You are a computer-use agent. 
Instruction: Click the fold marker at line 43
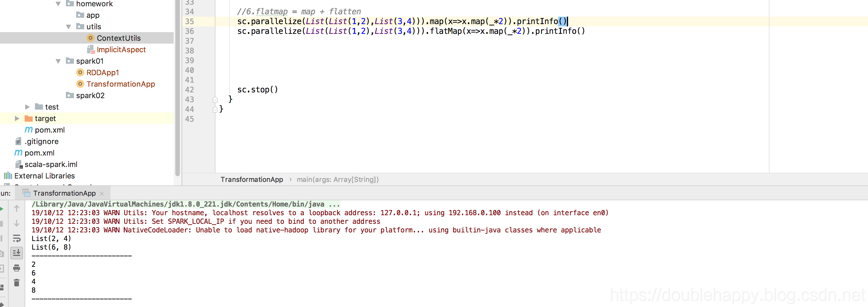(215, 100)
